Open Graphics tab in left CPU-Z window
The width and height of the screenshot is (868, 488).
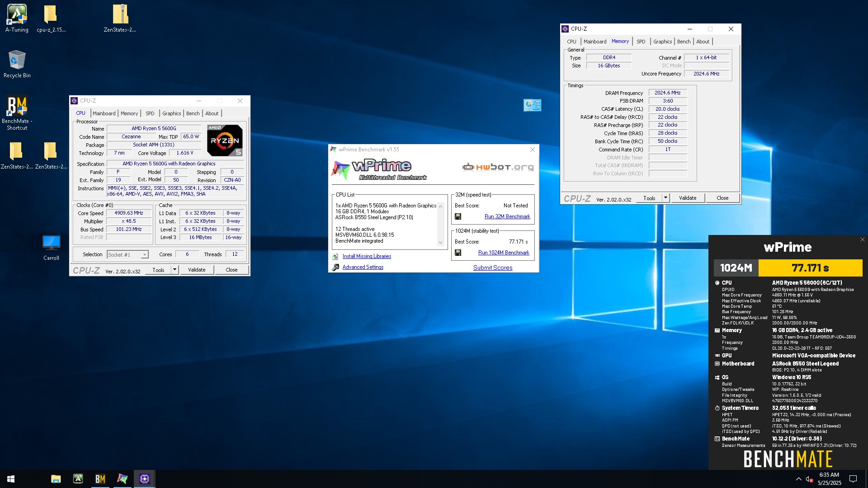pos(172,113)
